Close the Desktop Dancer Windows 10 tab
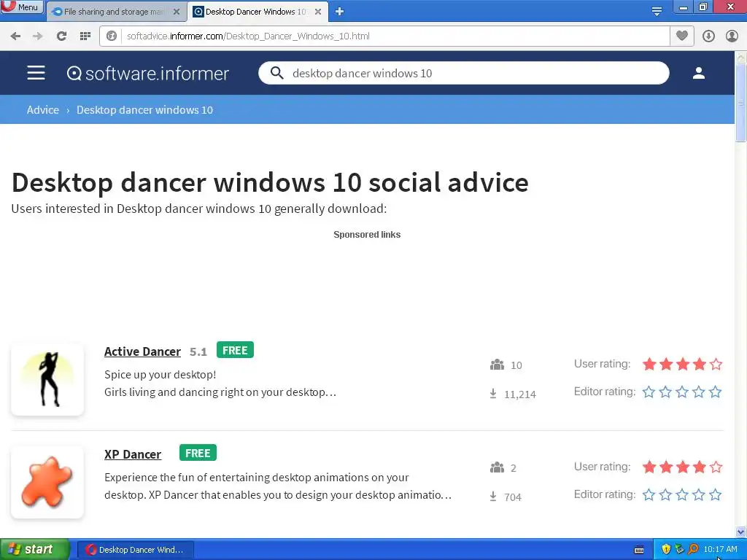This screenshot has width=747, height=560. click(318, 12)
